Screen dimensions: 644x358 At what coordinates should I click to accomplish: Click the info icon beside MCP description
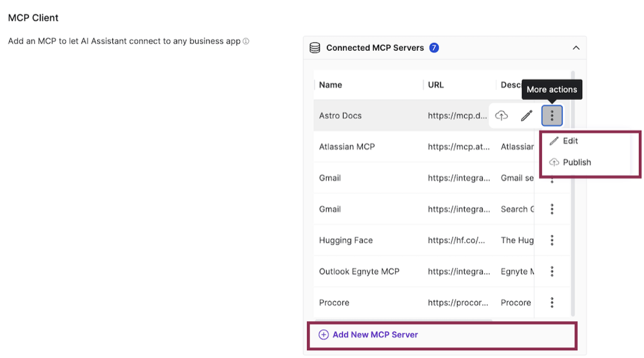click(x=246, y=42)
